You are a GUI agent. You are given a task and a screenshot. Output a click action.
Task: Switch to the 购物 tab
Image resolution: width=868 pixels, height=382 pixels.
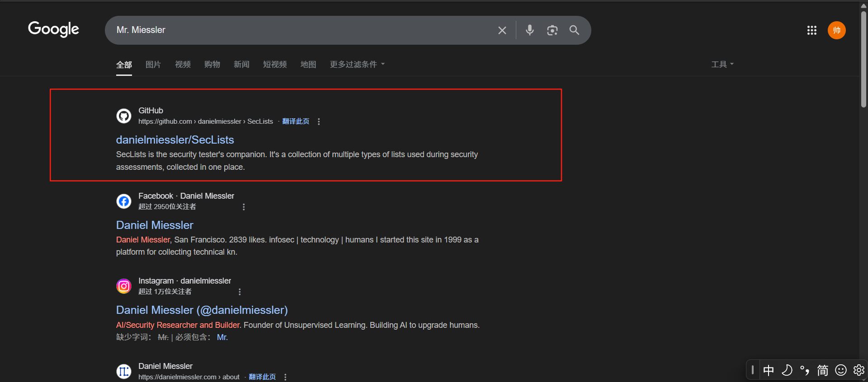coord(212,65)
